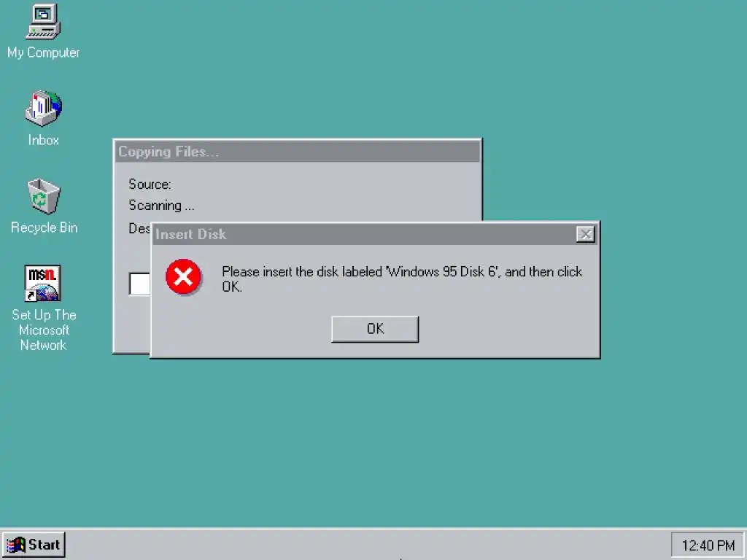Click the Set Up The Microsoft Network label

click(x=44, y=330)
